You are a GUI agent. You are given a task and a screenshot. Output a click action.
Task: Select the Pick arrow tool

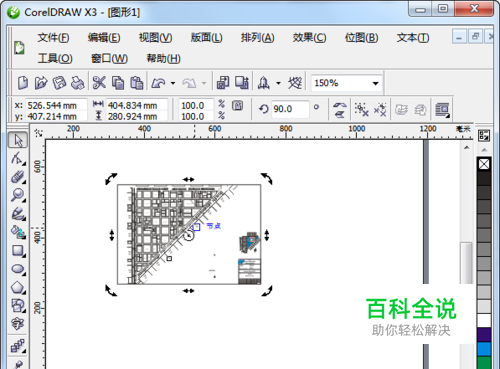click(18, 140)
